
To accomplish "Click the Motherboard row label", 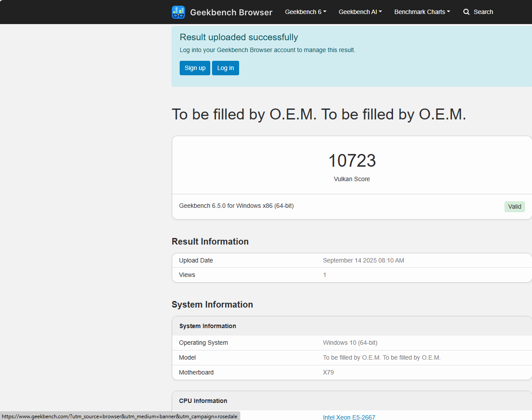I will (x=196, y=372).
